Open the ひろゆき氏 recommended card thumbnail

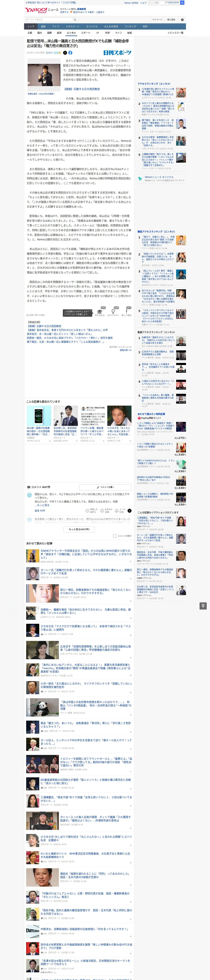pos(119,415)
